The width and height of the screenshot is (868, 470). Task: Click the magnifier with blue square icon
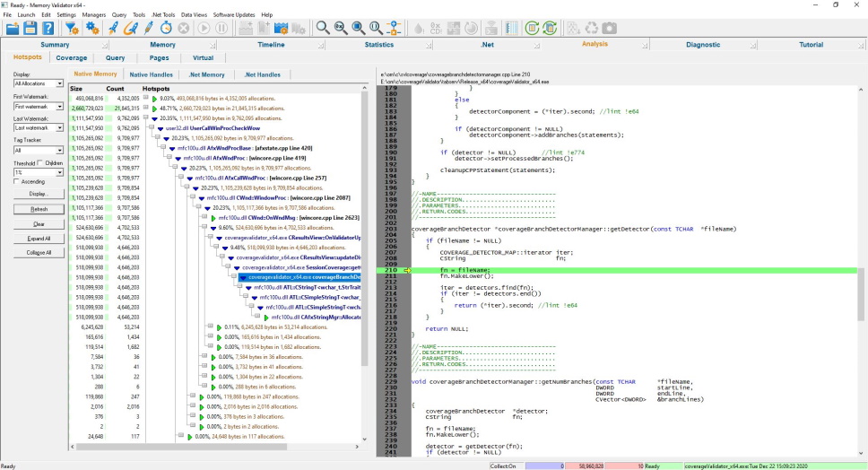(358, 28)
